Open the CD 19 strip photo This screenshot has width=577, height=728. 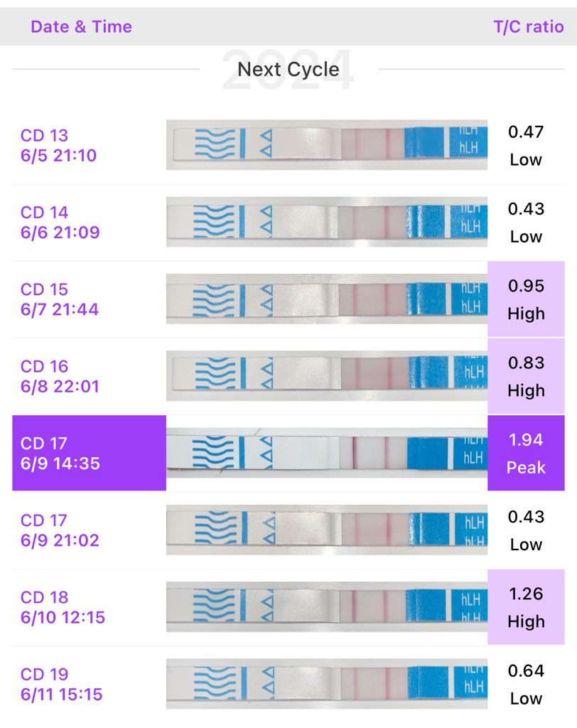[x=327, y=684]
